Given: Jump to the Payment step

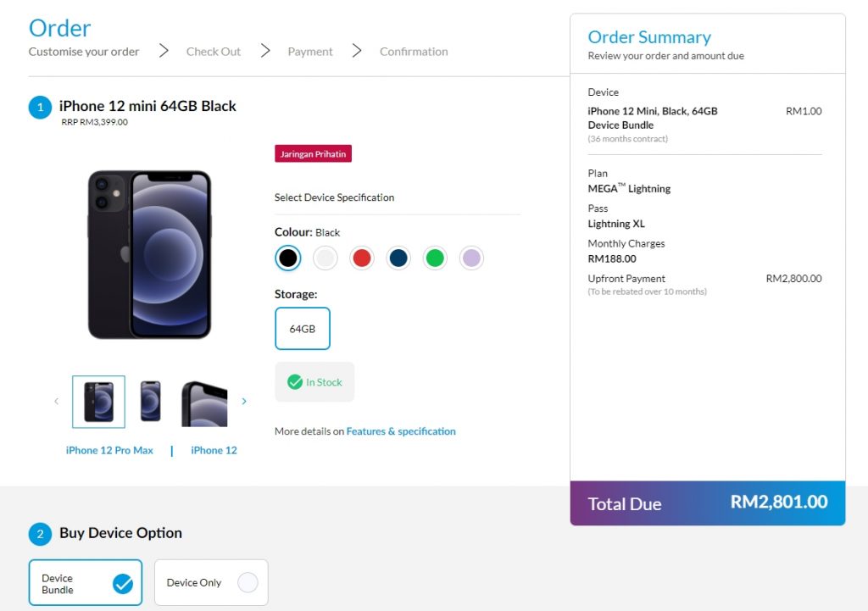Looking at the screenshot, I should pos(310,52).
